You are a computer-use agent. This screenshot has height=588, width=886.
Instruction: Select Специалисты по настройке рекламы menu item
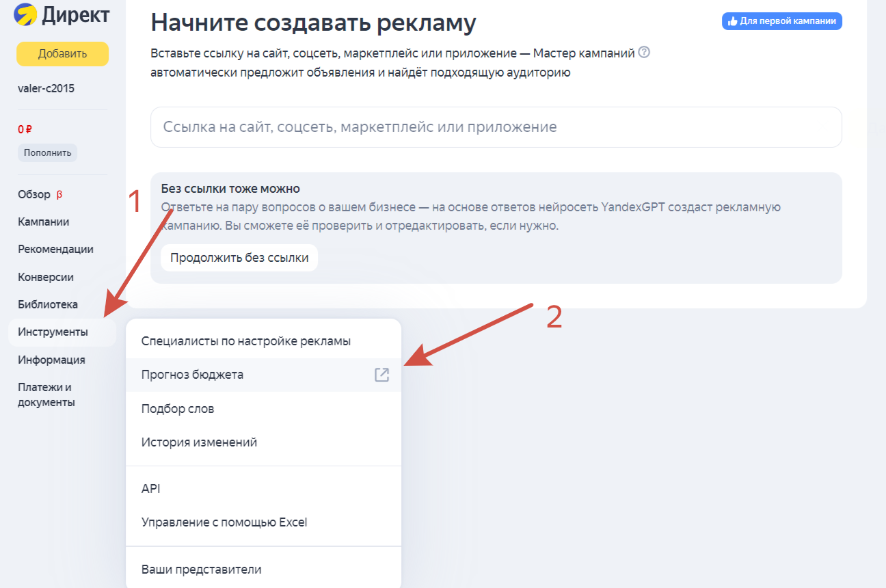(263, 341)
